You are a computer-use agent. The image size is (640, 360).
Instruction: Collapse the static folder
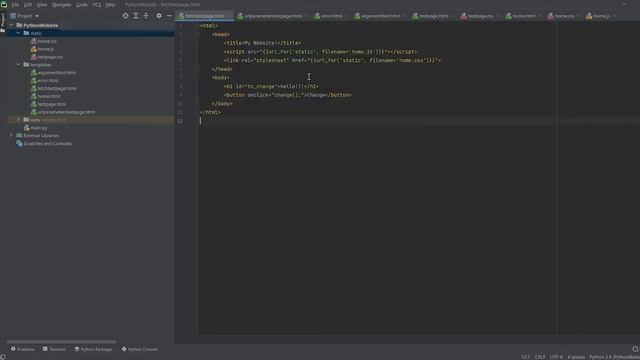point(18,33)
